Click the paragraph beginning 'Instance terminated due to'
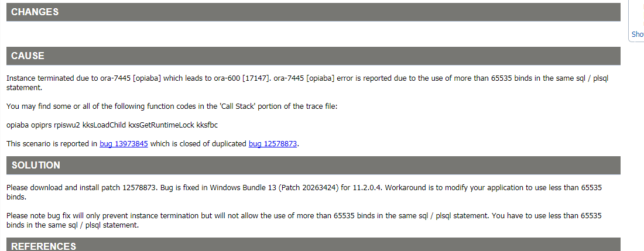 click(307, 83)
